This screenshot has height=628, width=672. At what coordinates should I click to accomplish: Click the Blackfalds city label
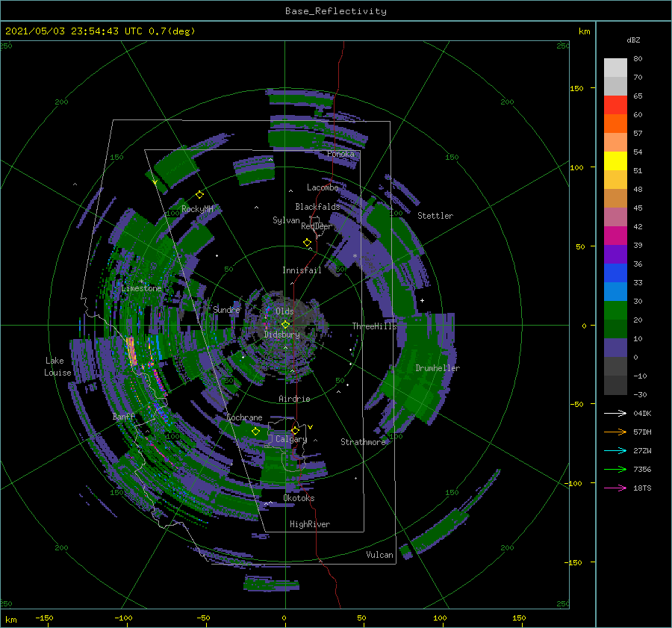tap(317, 207)
